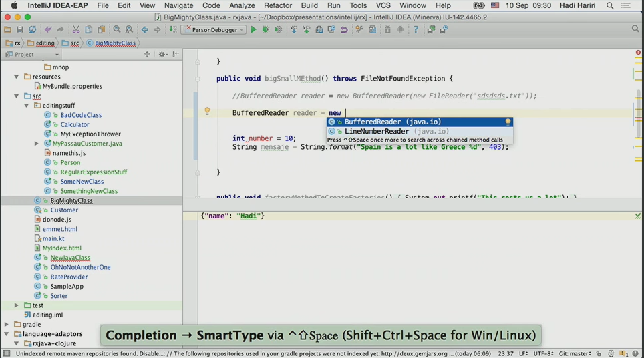Collapse the language-adaptors folder

7,334
